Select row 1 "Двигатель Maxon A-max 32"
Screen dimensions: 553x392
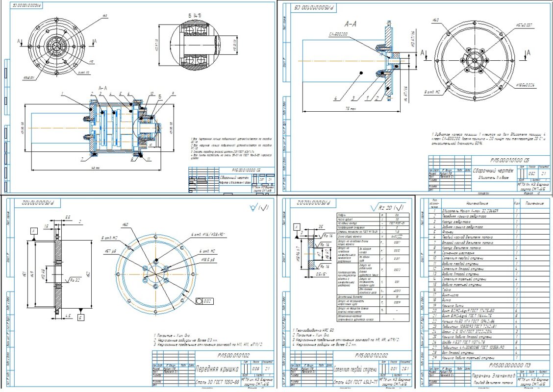488,211
